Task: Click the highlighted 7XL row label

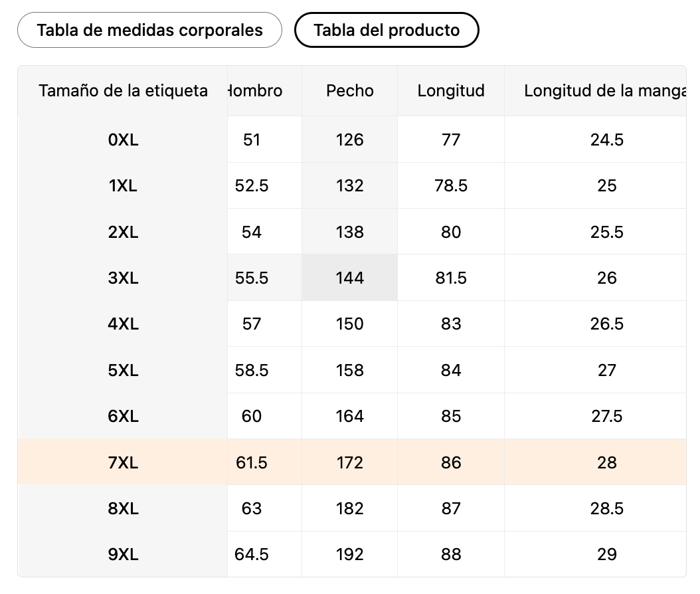Action: point(123,462)
